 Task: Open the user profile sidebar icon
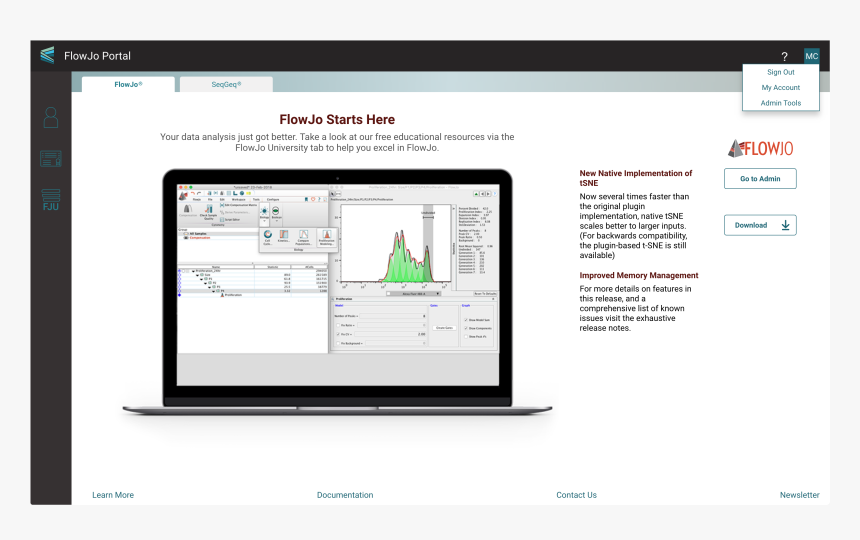tap(50, 117)
